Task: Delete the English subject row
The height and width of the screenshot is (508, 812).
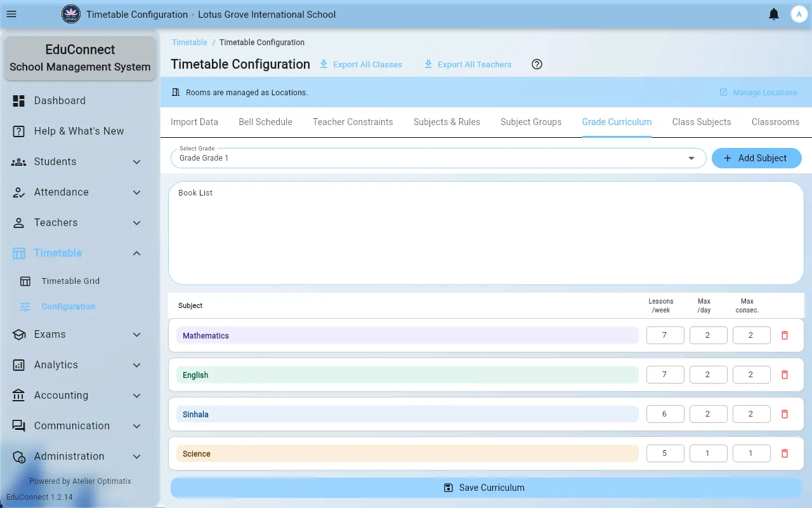Action: pyautogui.click(x=785, y=375)
